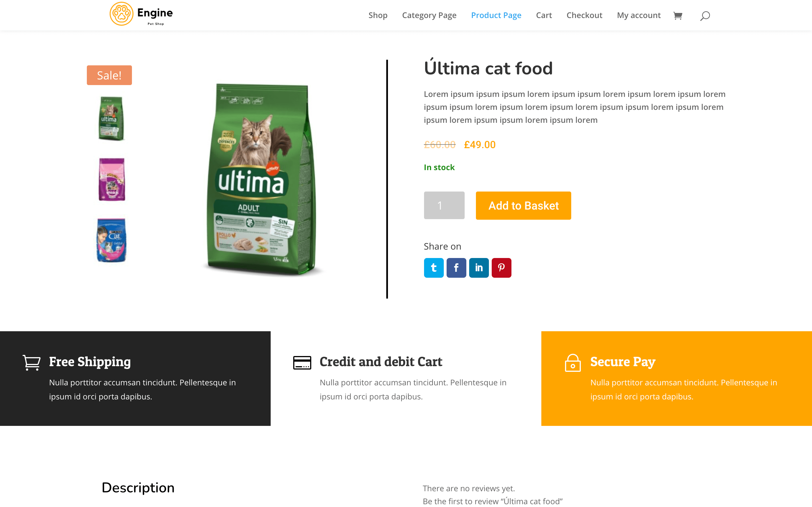Share product on Tumblr
Screen dimensions: 812x507
tap(434, 268)
